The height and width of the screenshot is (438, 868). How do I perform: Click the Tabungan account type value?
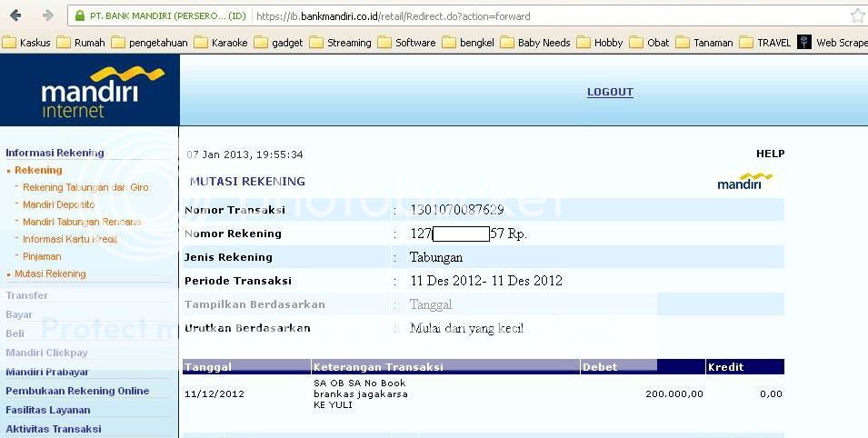[x=436, y=257]
